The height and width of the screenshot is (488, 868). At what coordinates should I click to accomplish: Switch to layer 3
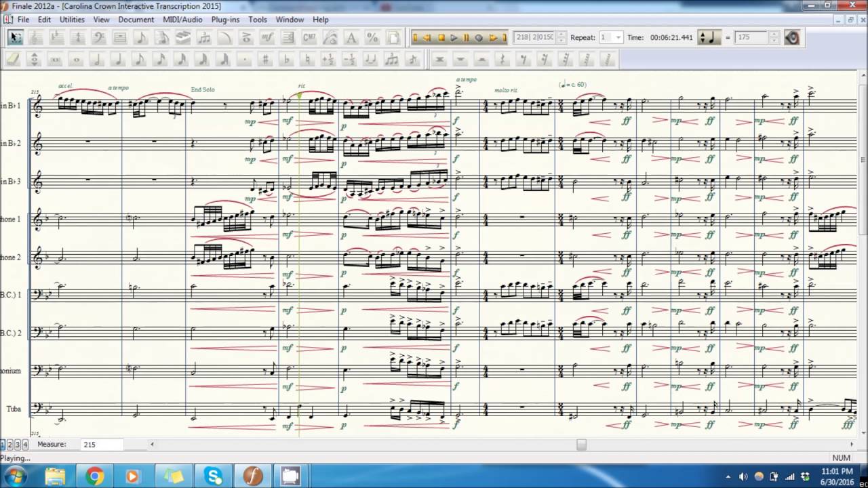pos(18,445)
